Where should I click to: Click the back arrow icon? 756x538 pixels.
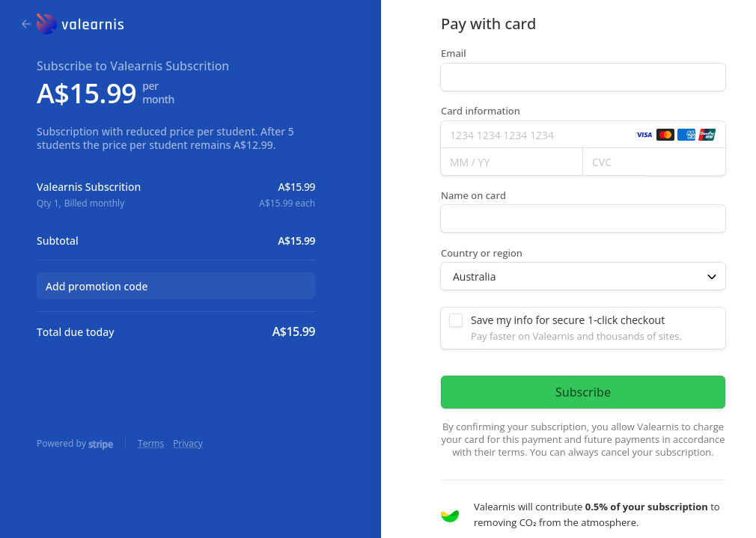point(26,24)
